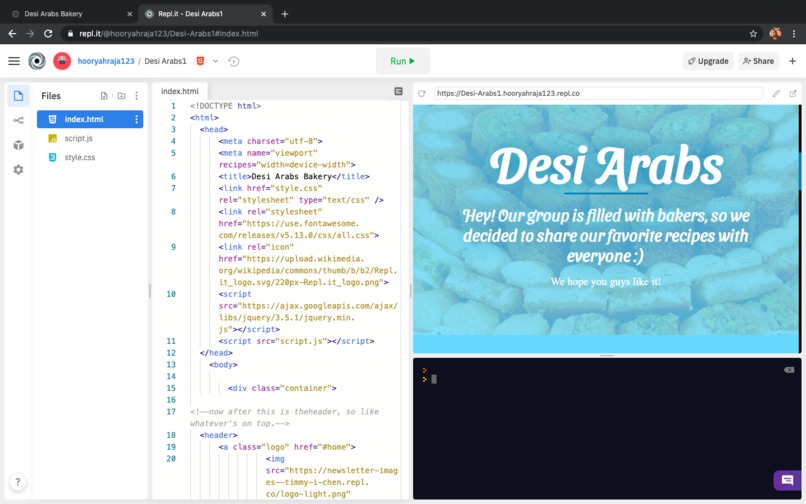Switch to the index.html editor tab
Viewport: 806px width, 504px height.
[x=180, y=91]
